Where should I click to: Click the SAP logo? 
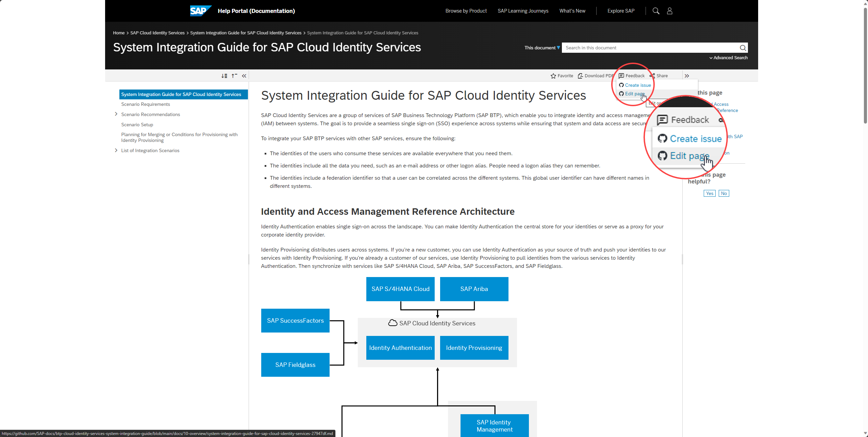click(x=200, y=11)
